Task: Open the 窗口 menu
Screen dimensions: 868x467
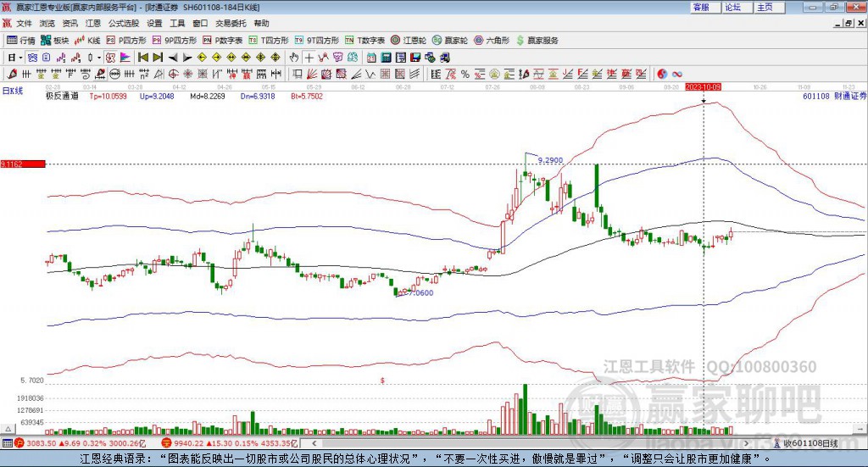Action: tap(200, 23)
